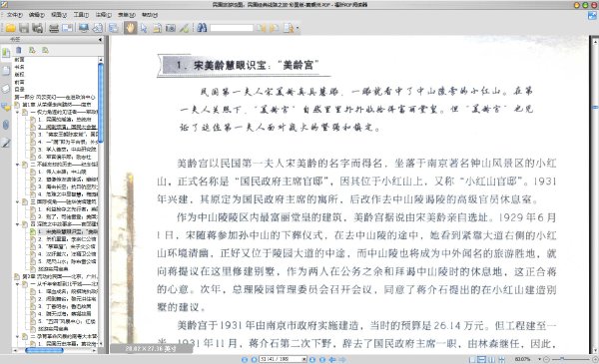
Task: Open the Attachments paperclip sidebar tab
Action: point(6,125)
